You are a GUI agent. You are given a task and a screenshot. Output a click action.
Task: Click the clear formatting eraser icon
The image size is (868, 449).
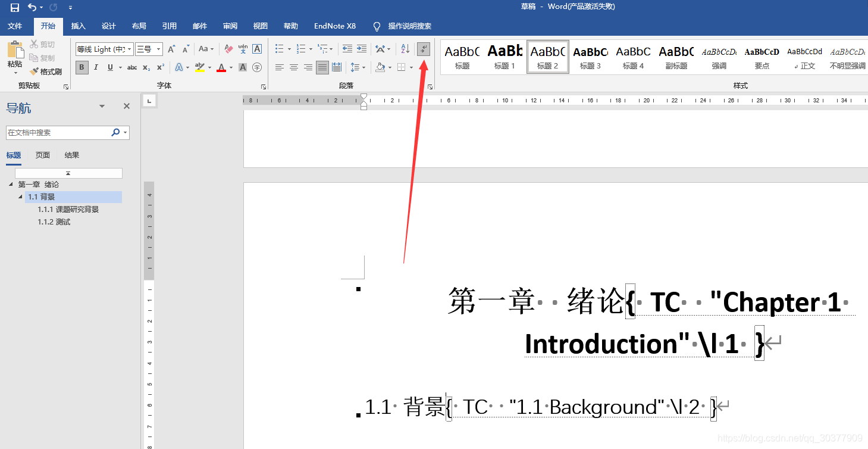228,49
